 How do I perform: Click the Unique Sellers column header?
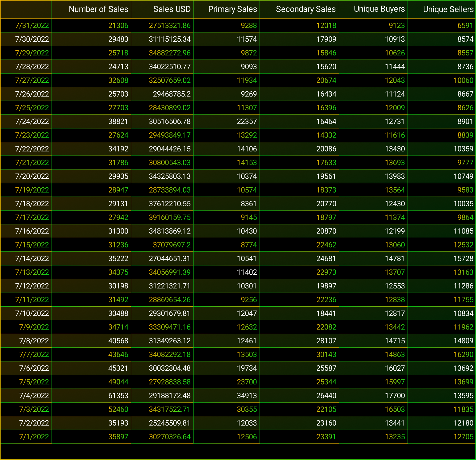(442, 10)
